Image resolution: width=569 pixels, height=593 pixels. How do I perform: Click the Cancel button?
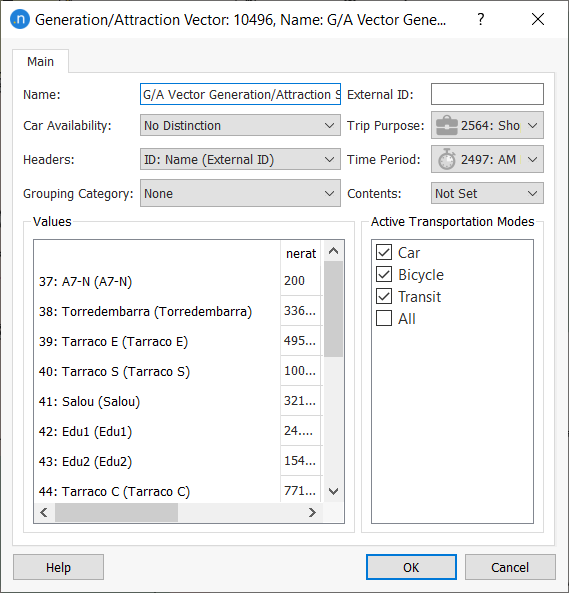click(510, 567)
